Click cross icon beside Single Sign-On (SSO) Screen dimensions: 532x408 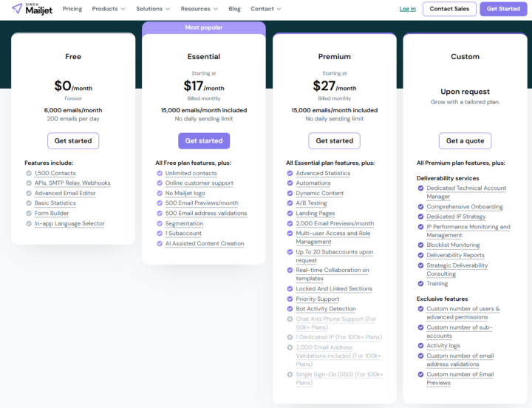[290, 375]
